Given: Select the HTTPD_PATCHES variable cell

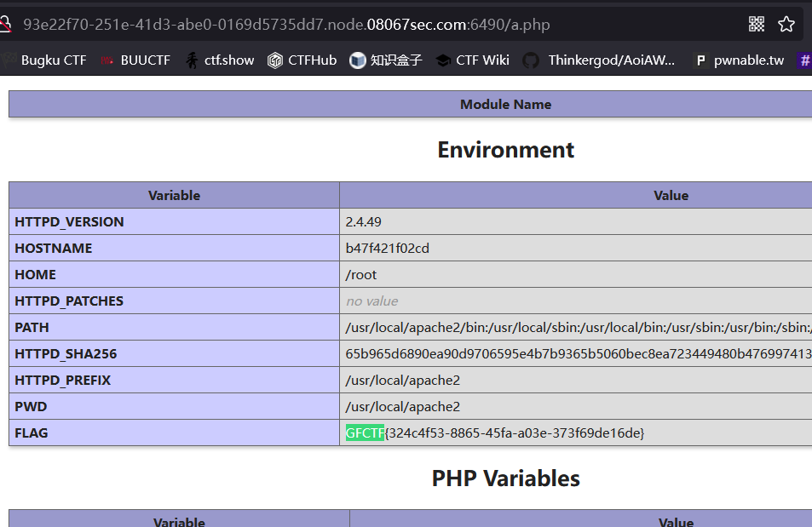Looking at the screenshot, I should tap(174, 301).
